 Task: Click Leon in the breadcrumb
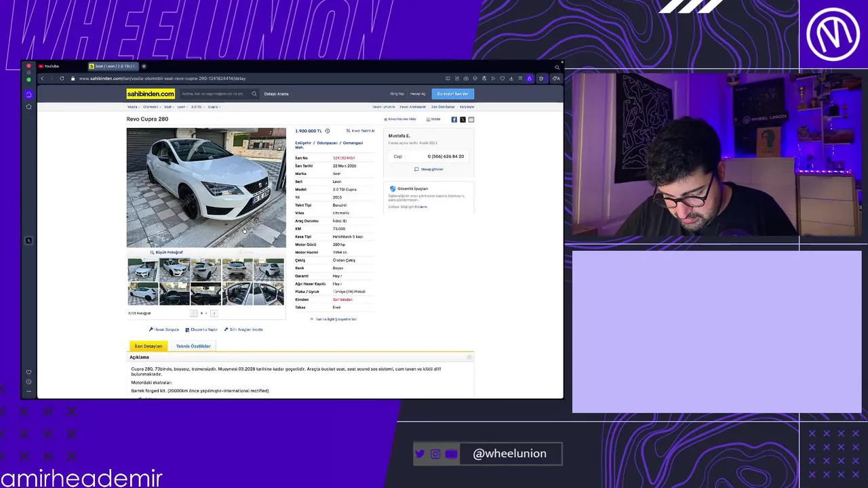coord(181,106)
